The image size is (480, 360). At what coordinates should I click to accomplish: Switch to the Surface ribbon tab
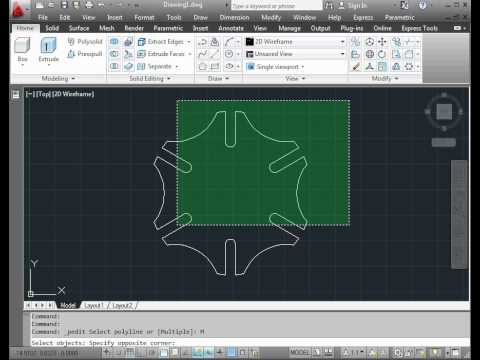coord(79,28)
